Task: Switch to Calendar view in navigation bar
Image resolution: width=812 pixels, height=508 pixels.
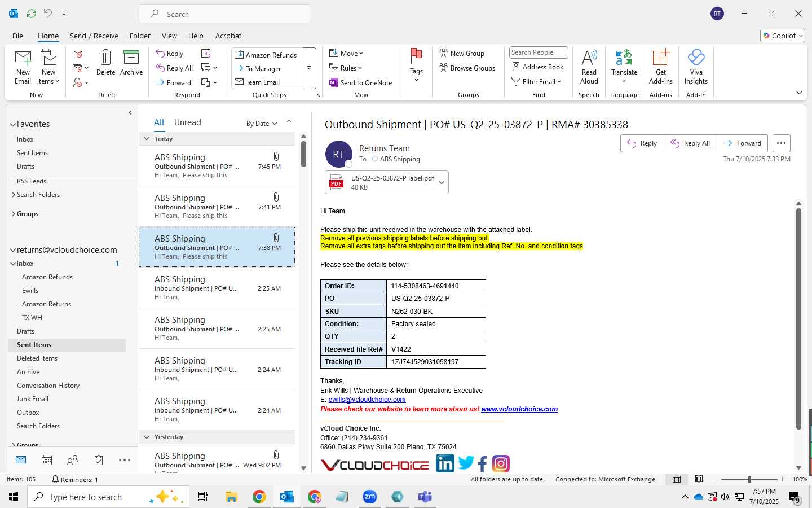Action: (47, 460)
